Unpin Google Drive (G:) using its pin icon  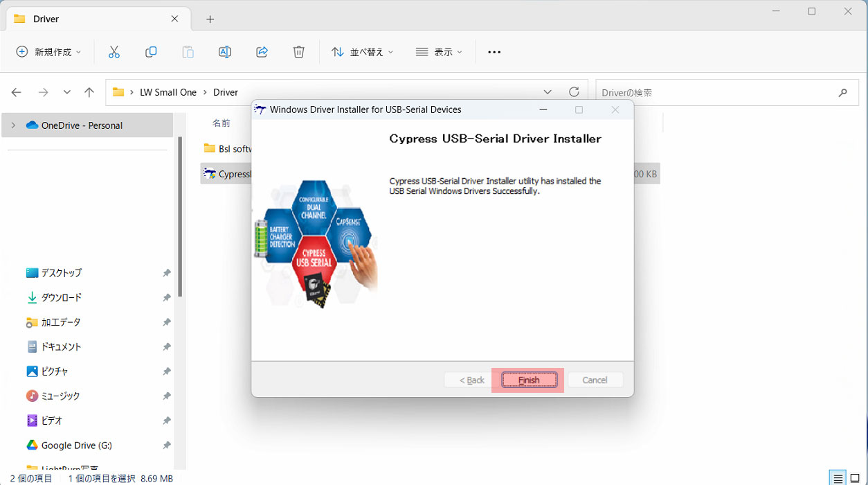tap(167, 445)
